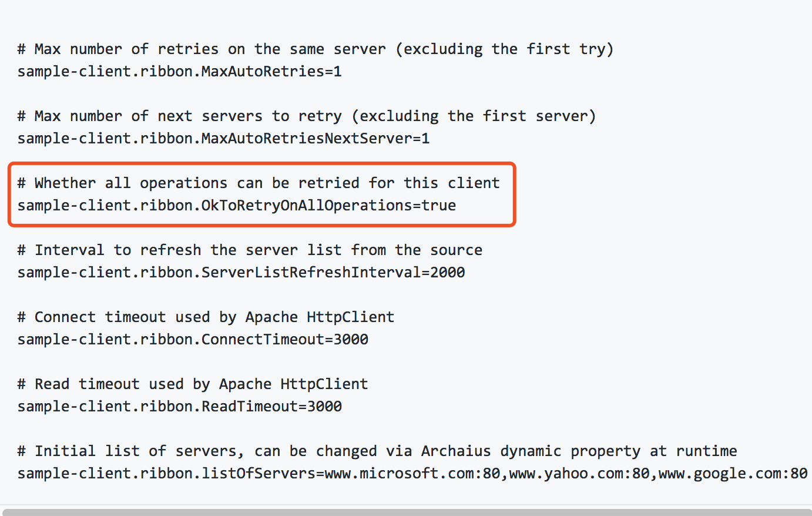
Task: Click the 'Connect timeout used by Apache HttpClient' comment
Action: [206, 317]
